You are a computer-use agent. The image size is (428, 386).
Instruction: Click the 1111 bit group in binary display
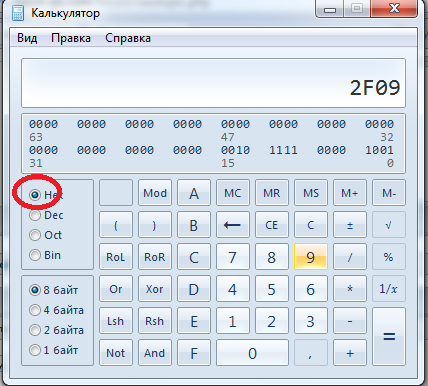(x=283, y=150)
